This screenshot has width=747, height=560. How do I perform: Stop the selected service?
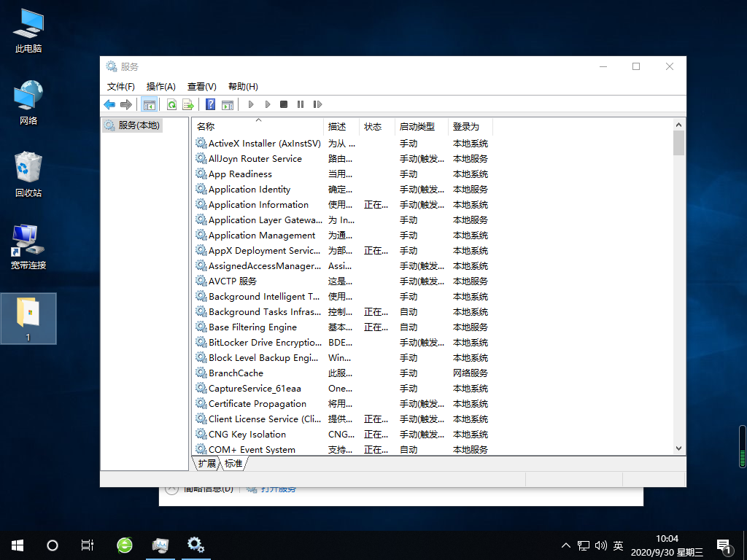click(284, 104)
